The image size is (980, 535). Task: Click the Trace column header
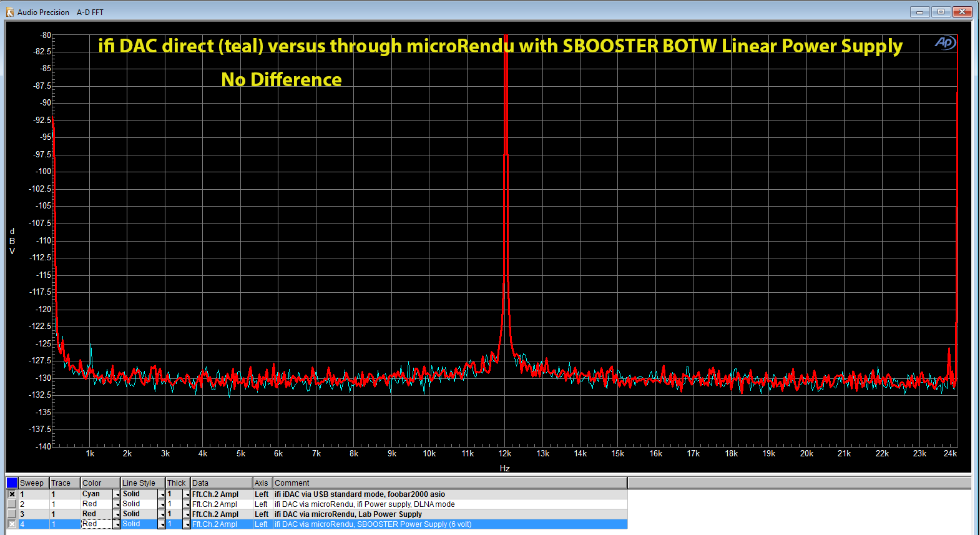click(x=65, y=483)
